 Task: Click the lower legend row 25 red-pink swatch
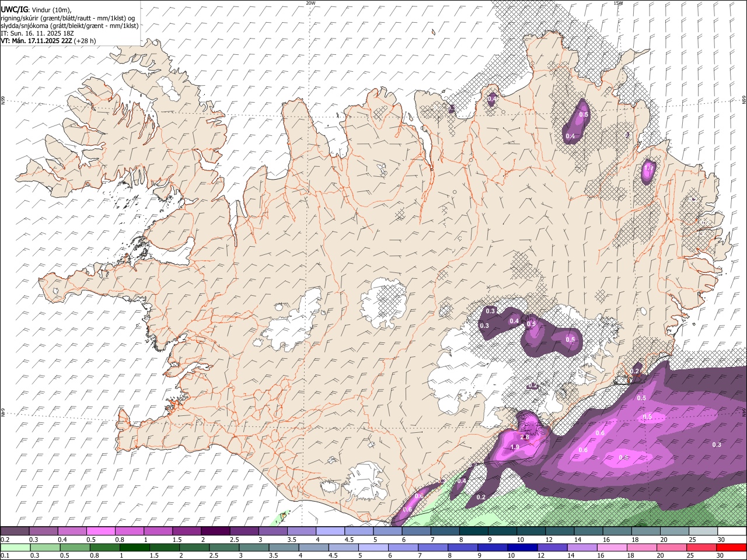tap(702, 547)
